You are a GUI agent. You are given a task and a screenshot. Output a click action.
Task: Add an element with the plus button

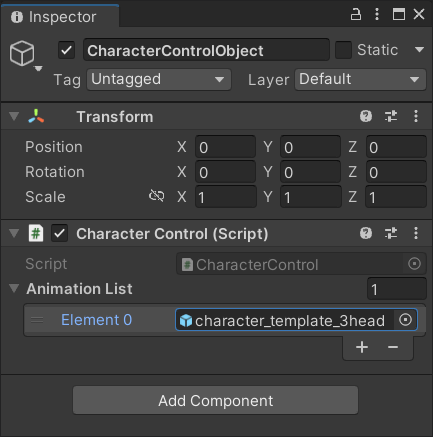click(362, 347)
